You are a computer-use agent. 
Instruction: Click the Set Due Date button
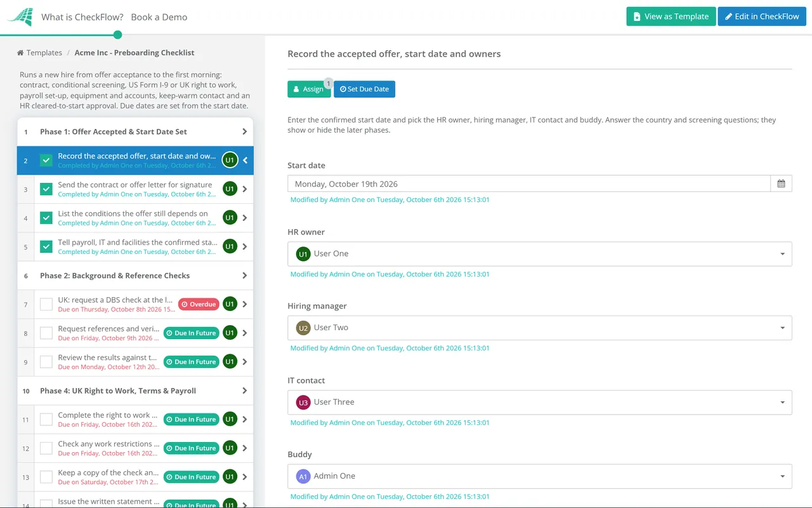coord(364,90)
